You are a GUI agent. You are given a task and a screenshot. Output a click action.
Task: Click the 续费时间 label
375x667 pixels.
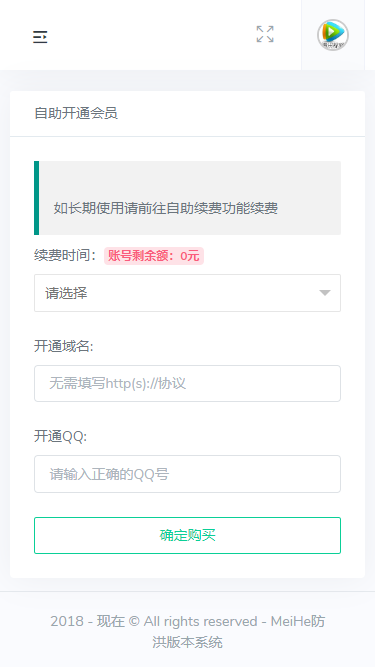click(x=65, y=256)
